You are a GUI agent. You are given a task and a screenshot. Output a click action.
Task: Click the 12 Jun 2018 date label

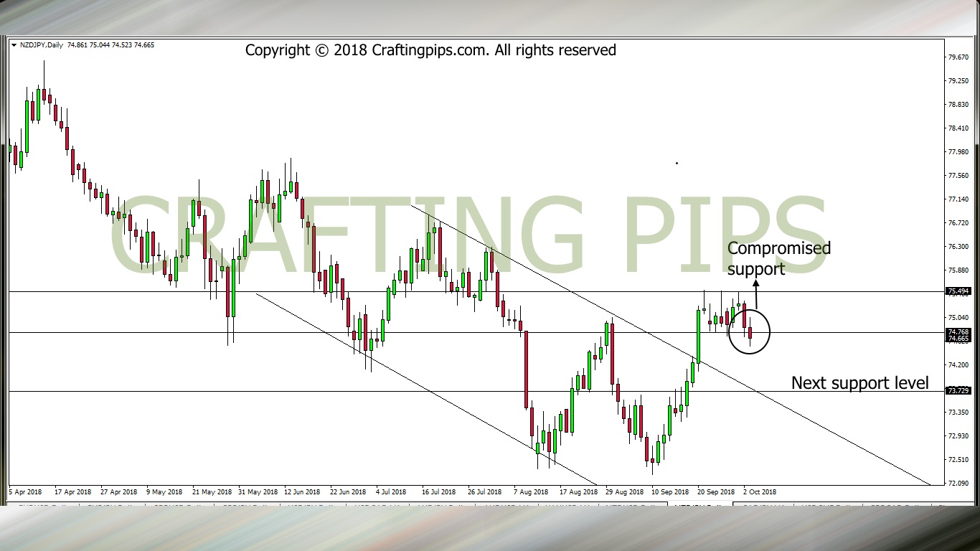point(302,492)
